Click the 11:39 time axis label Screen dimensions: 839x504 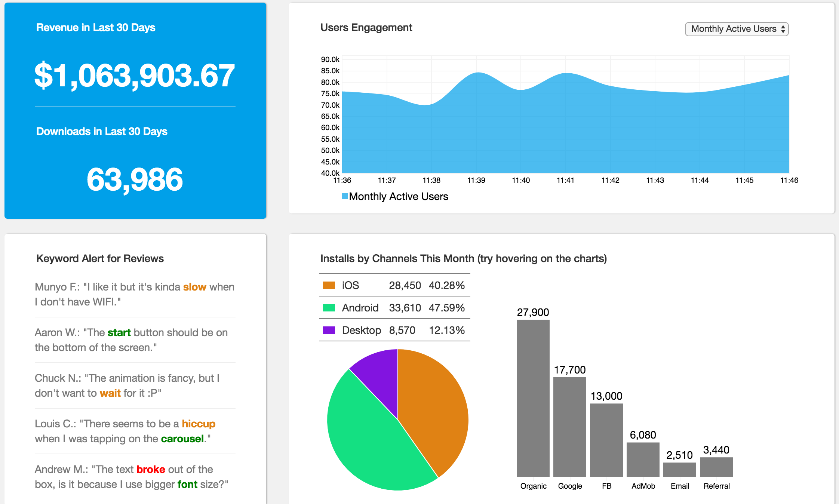[476, 180]
